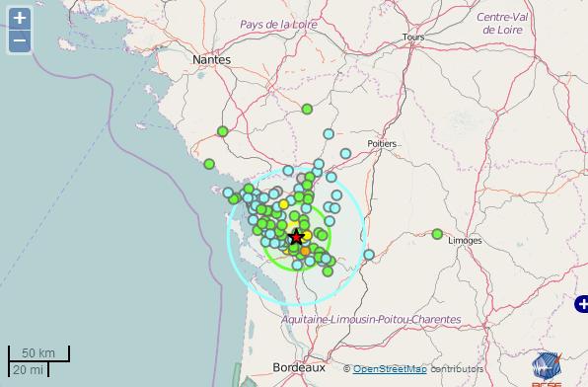Image resolution: width=588 pixels, height=387 pixels.
Task: Select the northernmost green marker below Pays de la Loire
Action: tap(307, 110)
